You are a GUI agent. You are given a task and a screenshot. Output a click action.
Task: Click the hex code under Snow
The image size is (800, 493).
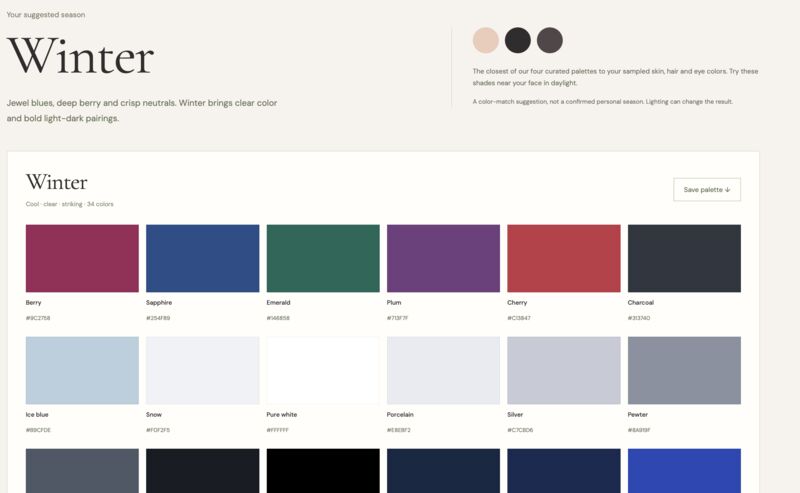coord(158,430)
